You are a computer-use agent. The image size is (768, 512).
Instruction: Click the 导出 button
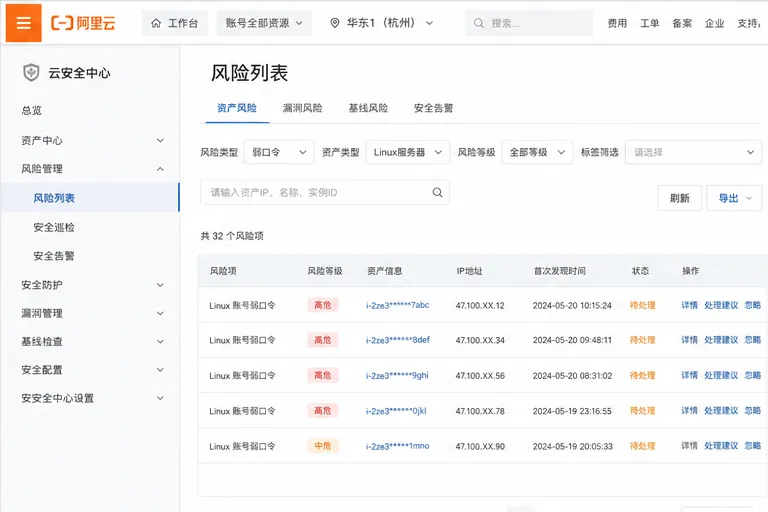734,198
